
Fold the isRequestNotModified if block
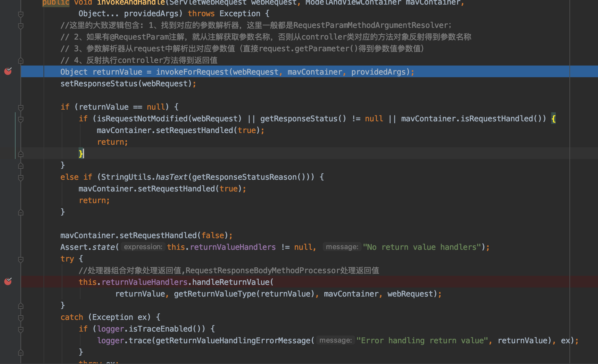click(21, 119)
